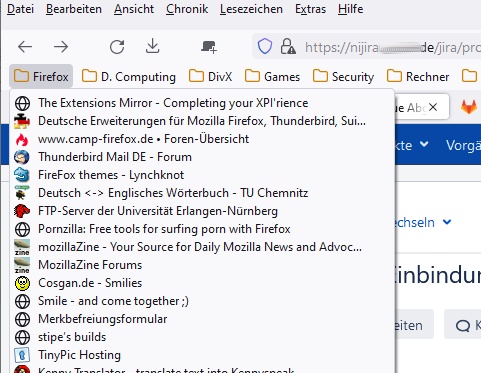Screen dimensions: 481x373
Task: Expand the Games bookmarks folder
Action: [272, 77]
